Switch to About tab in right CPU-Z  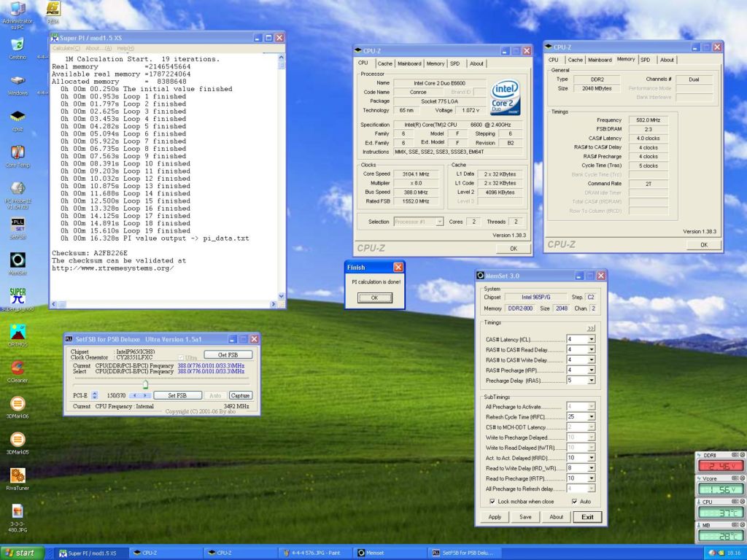click(x=667, y=60)
